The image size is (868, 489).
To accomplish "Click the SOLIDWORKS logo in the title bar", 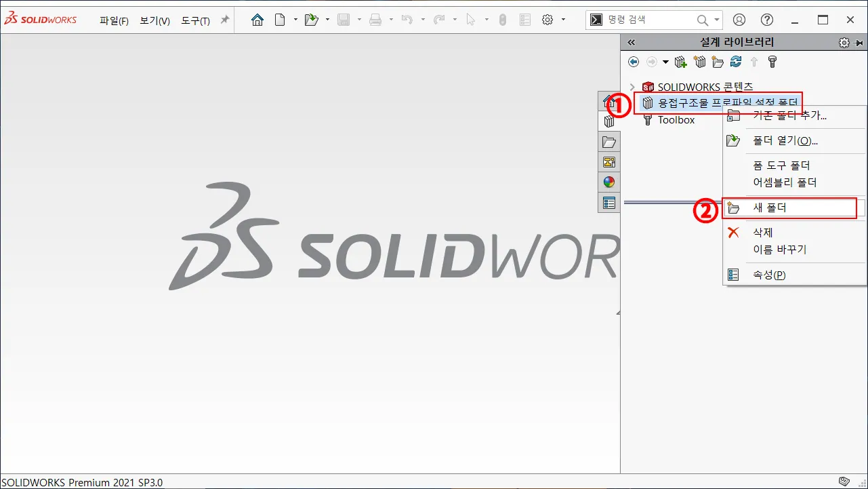I will pyautogui.click(x=41, y=20).
